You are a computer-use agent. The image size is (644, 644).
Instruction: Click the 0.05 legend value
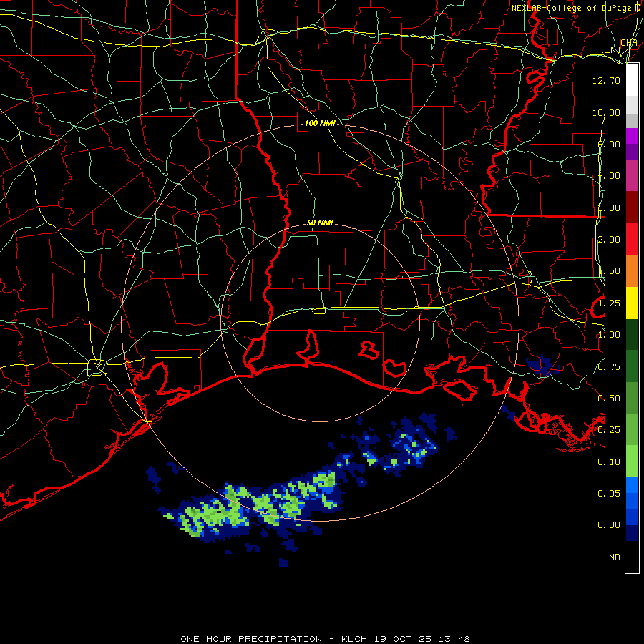[x=609, y=494]
